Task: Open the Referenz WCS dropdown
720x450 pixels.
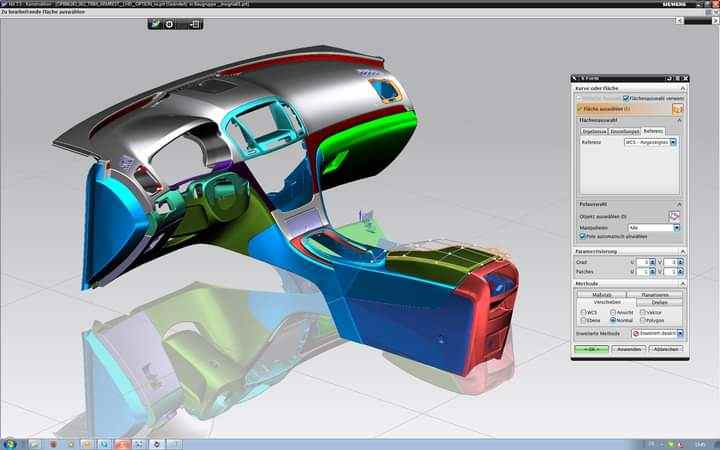Action: point(674,143)
